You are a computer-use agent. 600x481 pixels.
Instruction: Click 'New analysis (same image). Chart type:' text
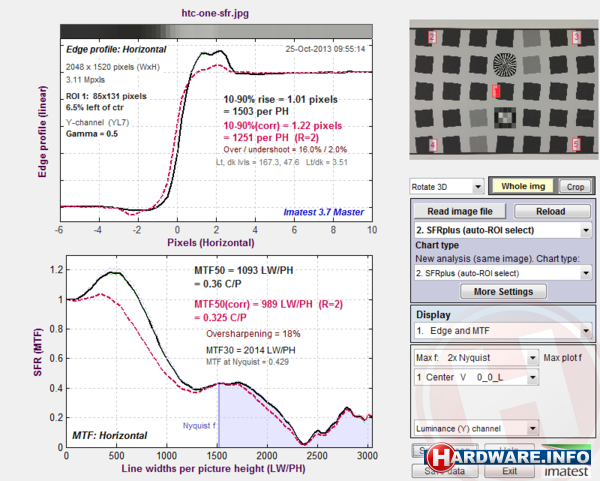(x=497, y=259)
